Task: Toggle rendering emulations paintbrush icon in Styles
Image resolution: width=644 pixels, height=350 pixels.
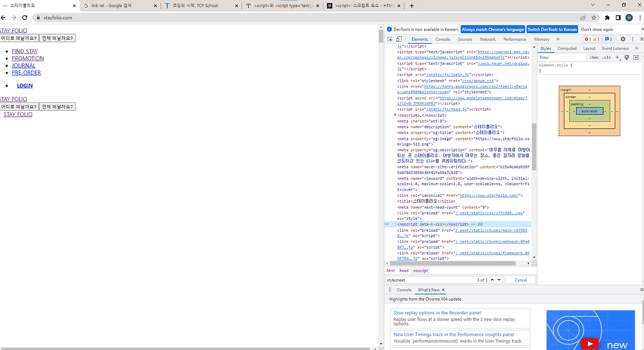Action: click(x=627, y=57)
